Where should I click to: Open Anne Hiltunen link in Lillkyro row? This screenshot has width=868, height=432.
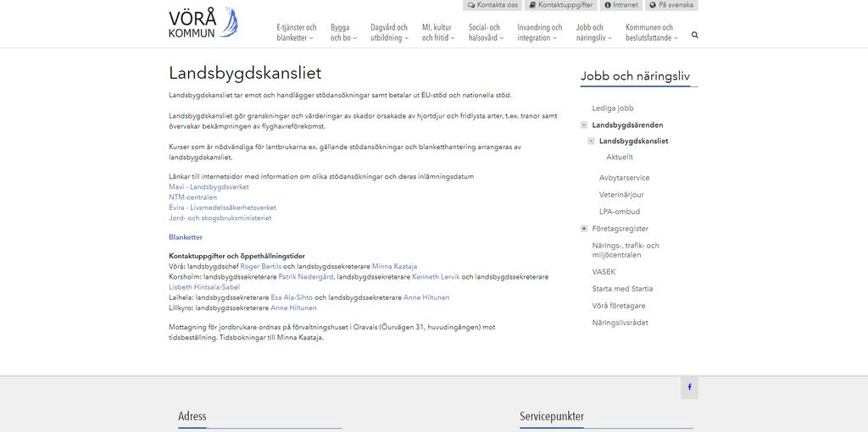pyautogui.click(x=293, y=308)
